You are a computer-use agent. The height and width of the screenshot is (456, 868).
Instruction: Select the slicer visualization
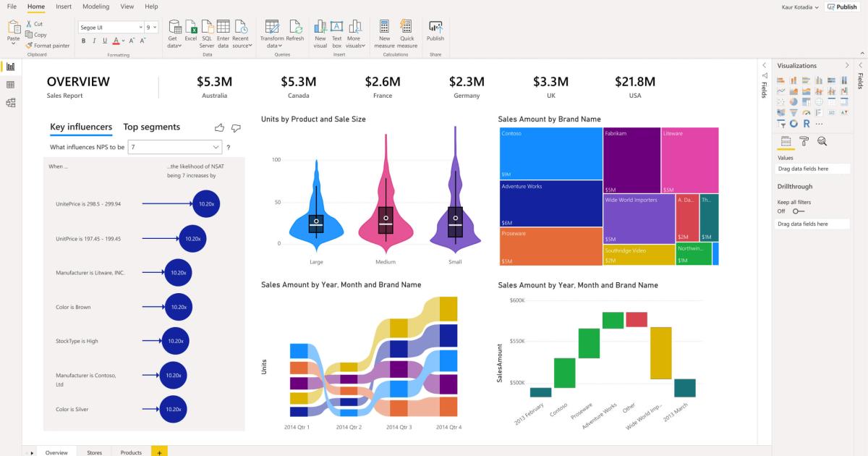[x=781, y=124]
